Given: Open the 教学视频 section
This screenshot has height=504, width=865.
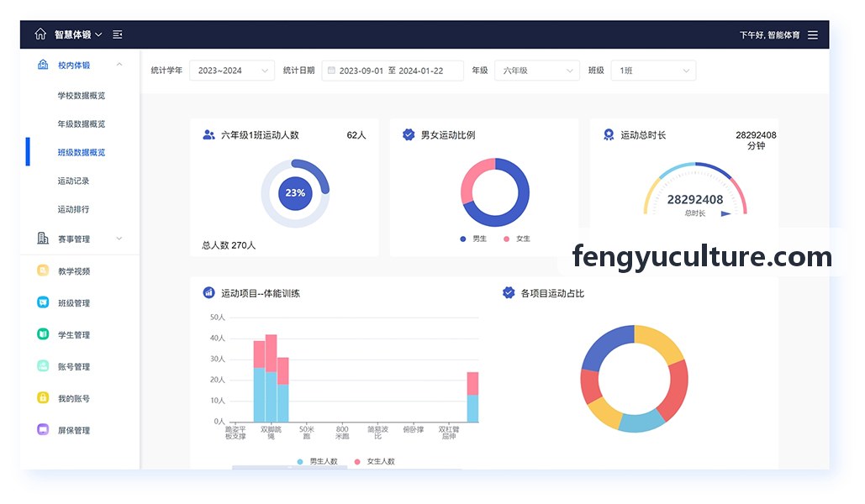Looking at the screenshot, I should tap(74, 270).
